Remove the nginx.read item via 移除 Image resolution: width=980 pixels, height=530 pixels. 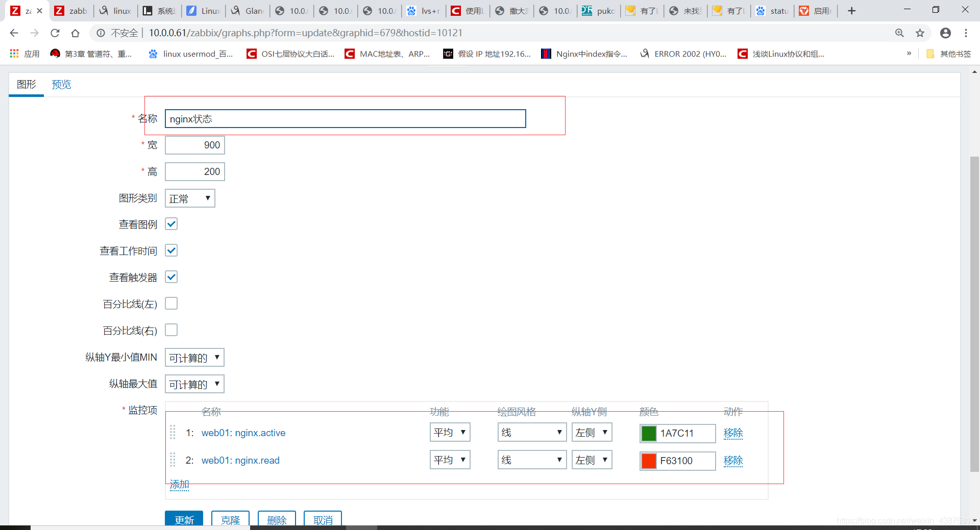733,461
